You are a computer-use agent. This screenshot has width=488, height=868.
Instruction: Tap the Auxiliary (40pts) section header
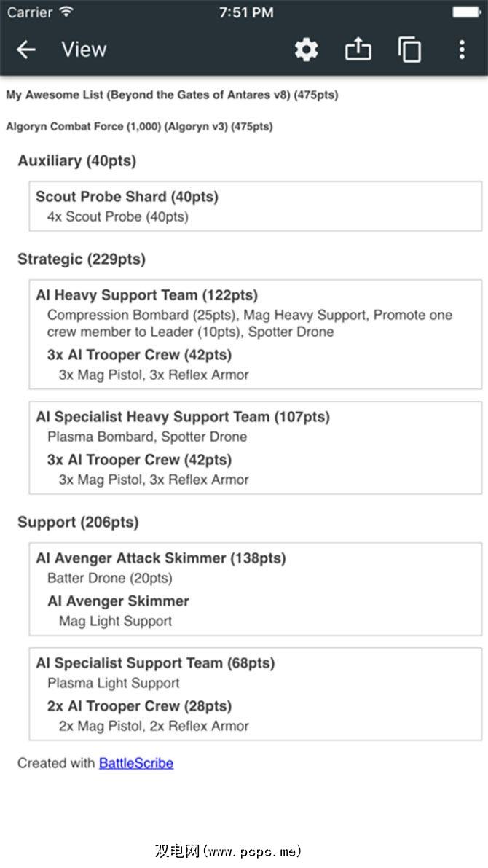pos(76,161)
